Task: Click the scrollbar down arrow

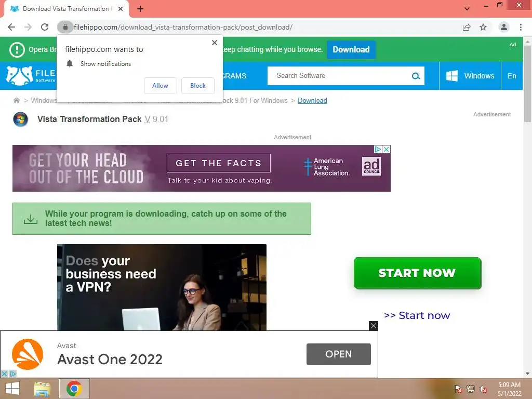Action: (527, 374)
